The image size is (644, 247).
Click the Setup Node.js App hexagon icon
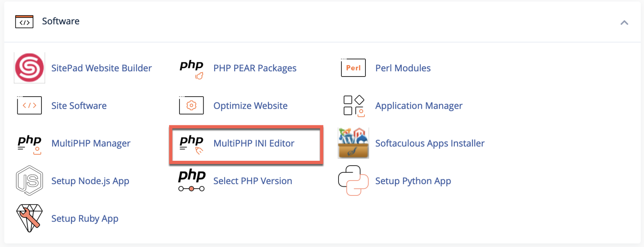click(29, 181)
